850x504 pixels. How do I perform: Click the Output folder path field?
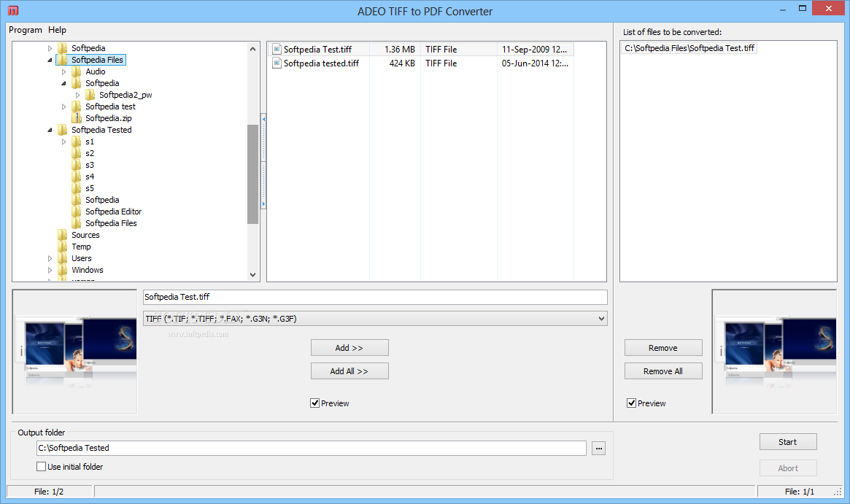click(x=311, y=448)
